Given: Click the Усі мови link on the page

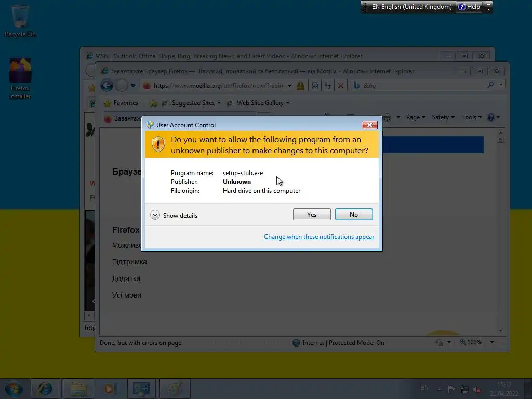Looking at the screenshot, I should click(126, 295).
